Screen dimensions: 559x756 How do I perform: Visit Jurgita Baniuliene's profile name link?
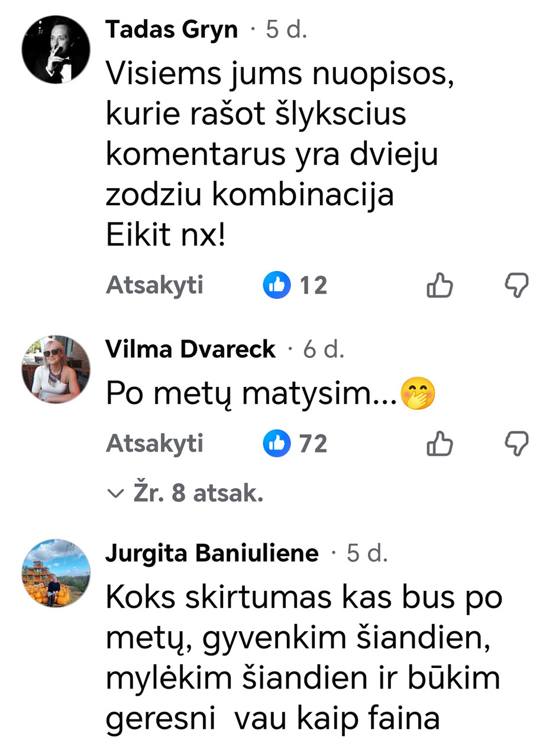212,554
